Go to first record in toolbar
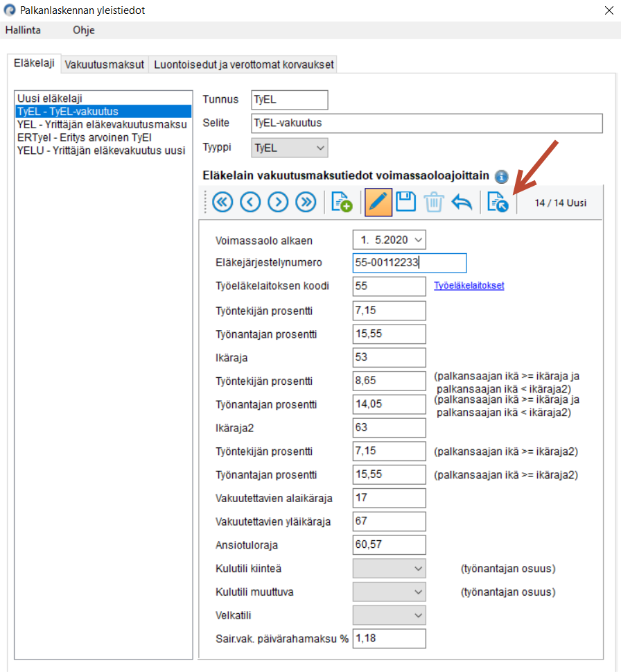 [222, 202]
